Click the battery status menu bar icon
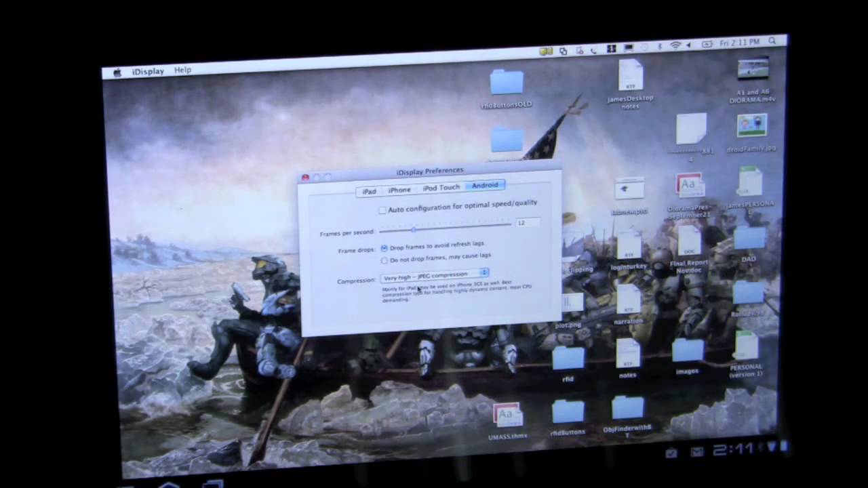The image size is (868, 488). click(x=707, y=44)
